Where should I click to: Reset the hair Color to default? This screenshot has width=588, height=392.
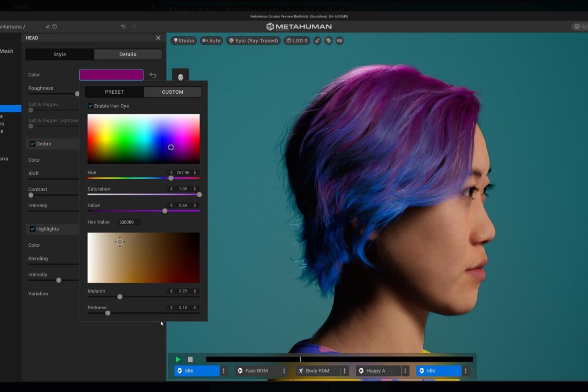pyautogui.click(x=153, y=75)
